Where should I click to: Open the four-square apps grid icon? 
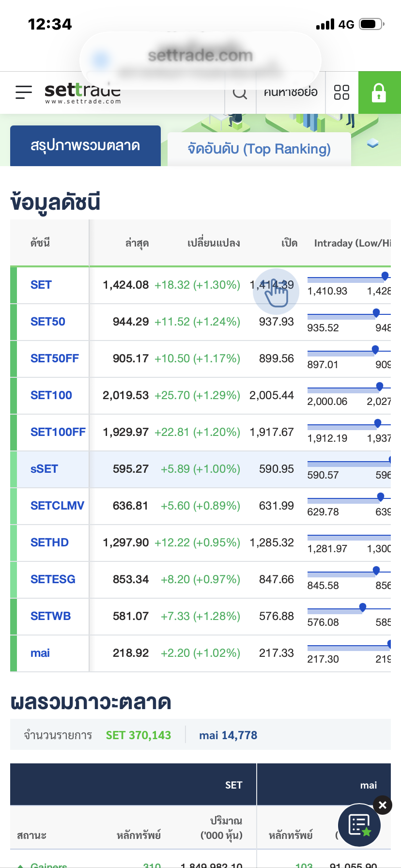[x=342, y=93]
